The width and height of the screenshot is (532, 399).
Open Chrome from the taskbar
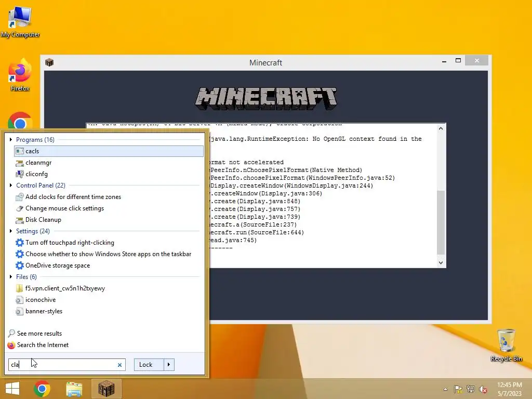(42, 389)
